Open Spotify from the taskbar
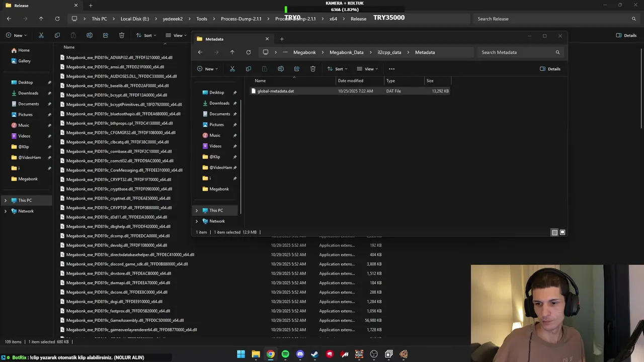This screenshot has width=644, height=362. (x=285, y=354)
